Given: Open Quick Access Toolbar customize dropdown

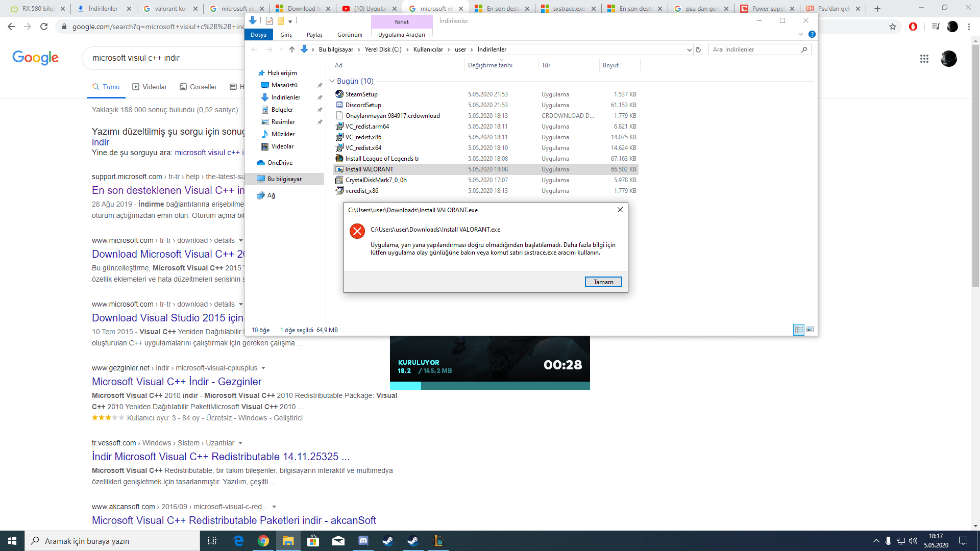Looking at the screenshot, I should 290,21.
